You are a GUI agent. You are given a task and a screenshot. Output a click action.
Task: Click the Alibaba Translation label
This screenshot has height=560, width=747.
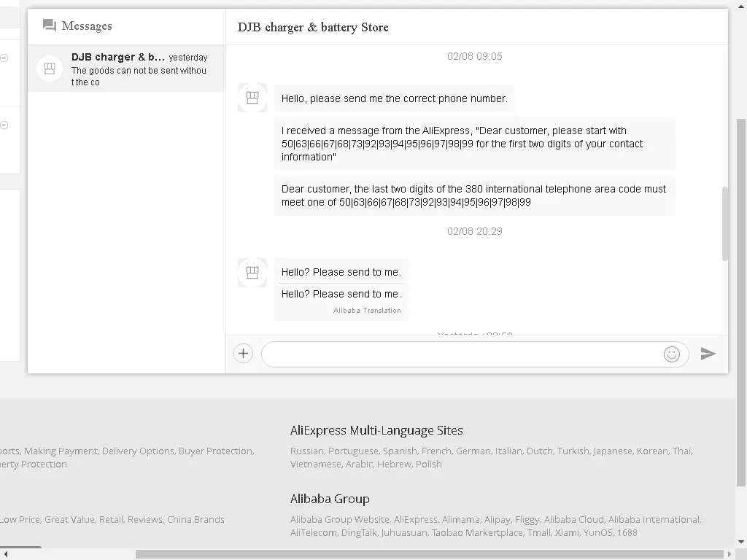point(367,311)
